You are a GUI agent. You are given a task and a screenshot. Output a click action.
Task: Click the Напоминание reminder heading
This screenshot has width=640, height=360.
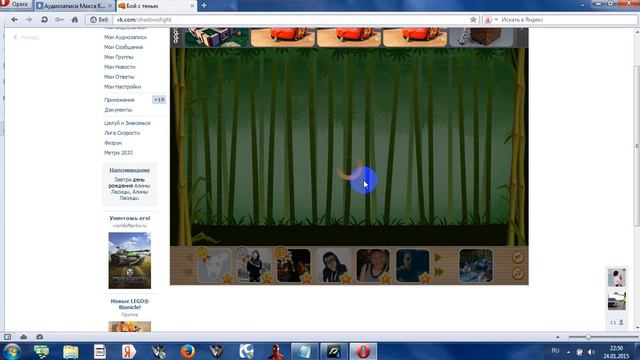(129, 170)
